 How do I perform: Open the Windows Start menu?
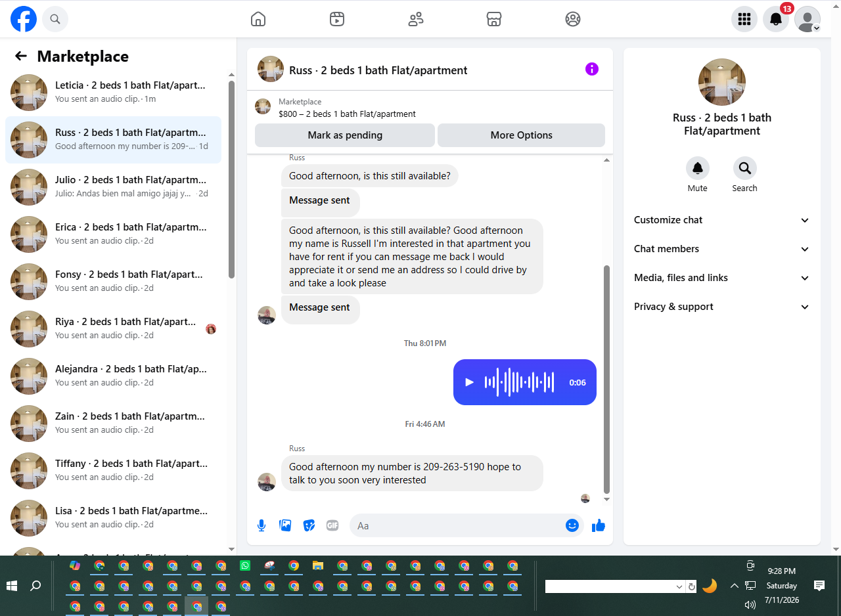point(12,586)
